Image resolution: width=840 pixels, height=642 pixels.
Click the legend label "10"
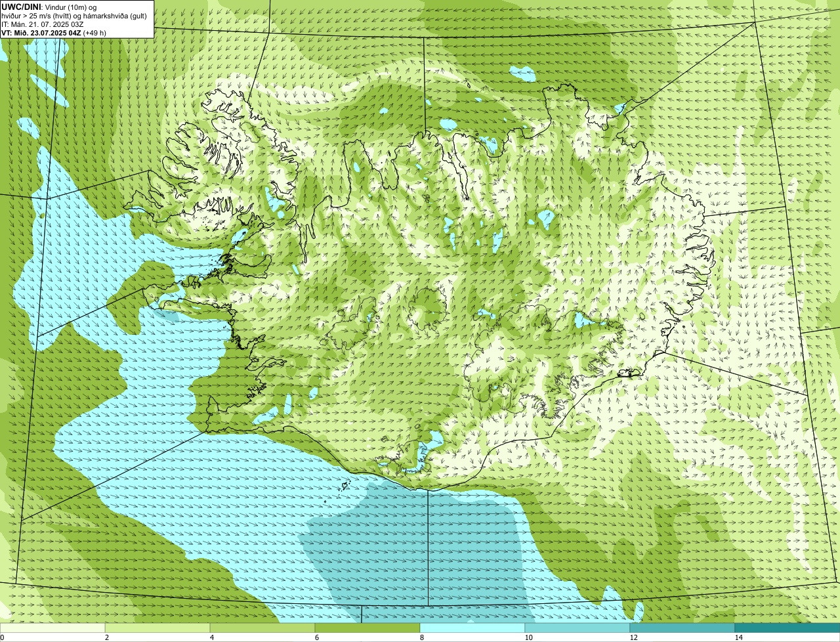[x=528, y=637]
